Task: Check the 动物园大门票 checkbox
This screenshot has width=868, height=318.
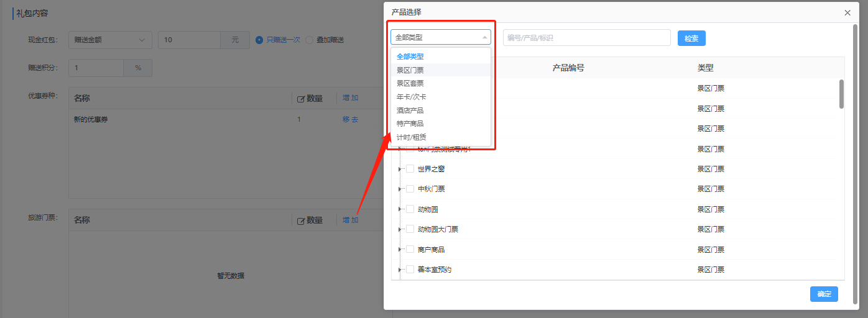Action: point(410,229)
